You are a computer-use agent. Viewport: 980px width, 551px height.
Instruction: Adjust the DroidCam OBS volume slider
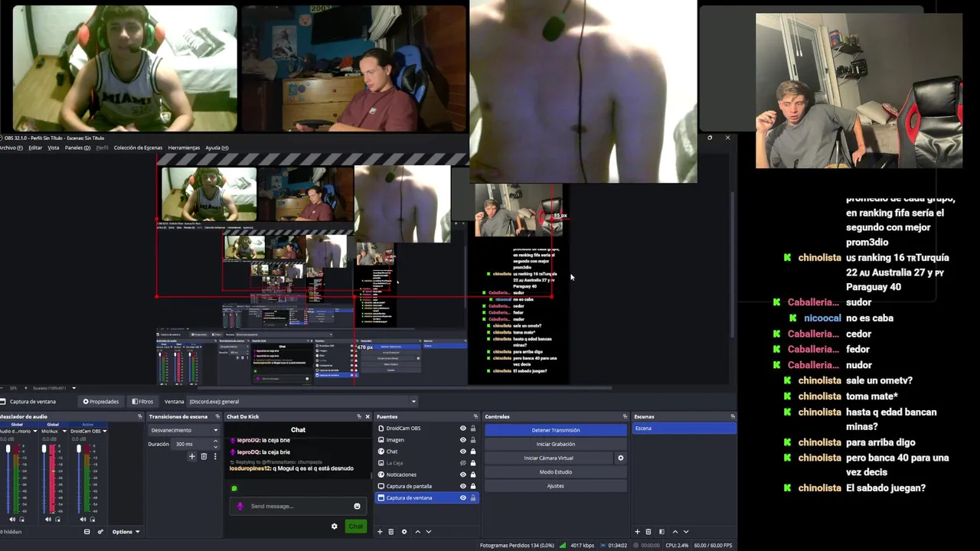[79, 479]
